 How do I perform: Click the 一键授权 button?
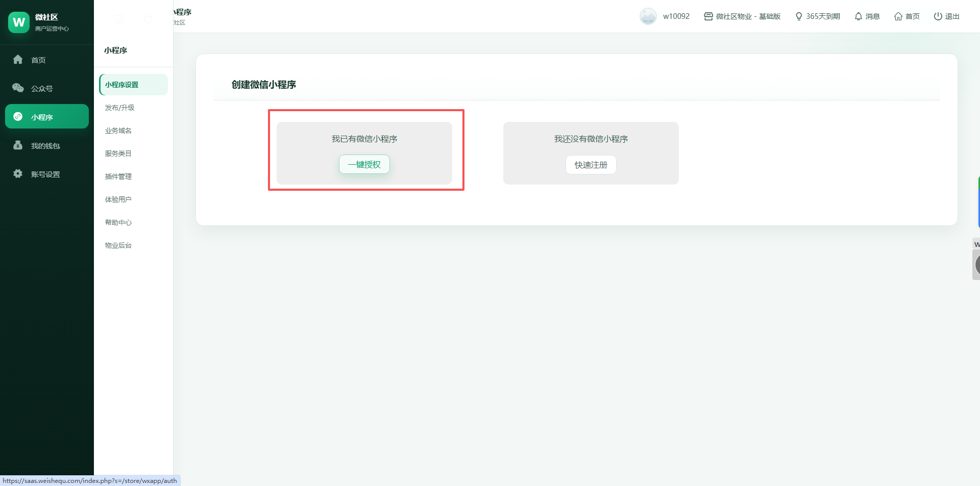point(364,164)
